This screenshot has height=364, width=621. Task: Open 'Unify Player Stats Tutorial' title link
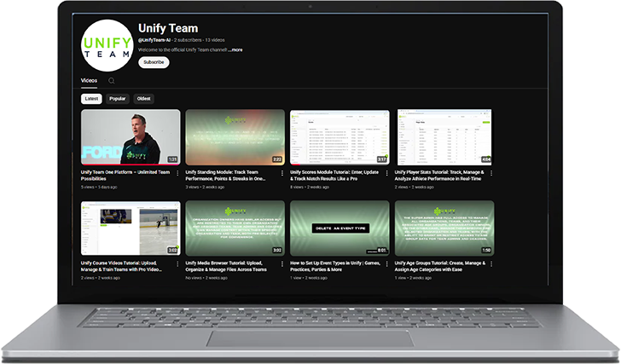coord(439,176)
